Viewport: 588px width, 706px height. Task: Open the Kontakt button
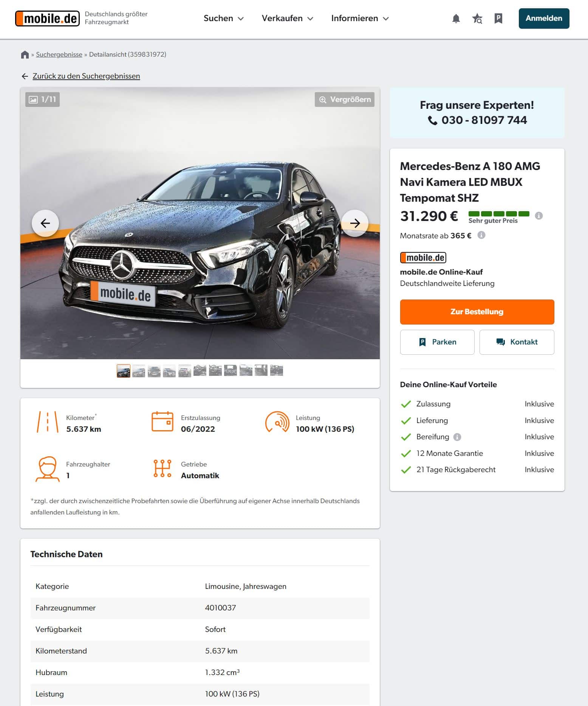point(517,342)
